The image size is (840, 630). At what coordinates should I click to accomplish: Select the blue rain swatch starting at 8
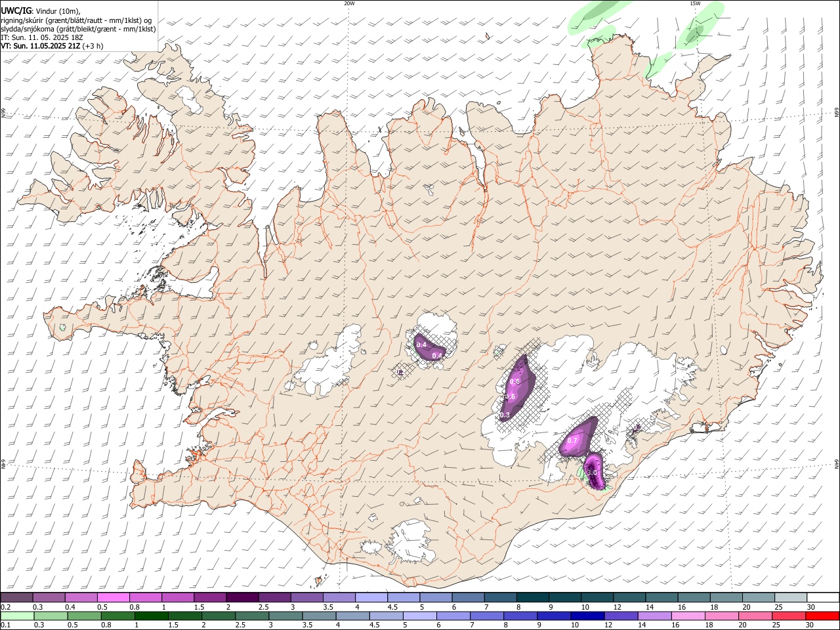521,616
